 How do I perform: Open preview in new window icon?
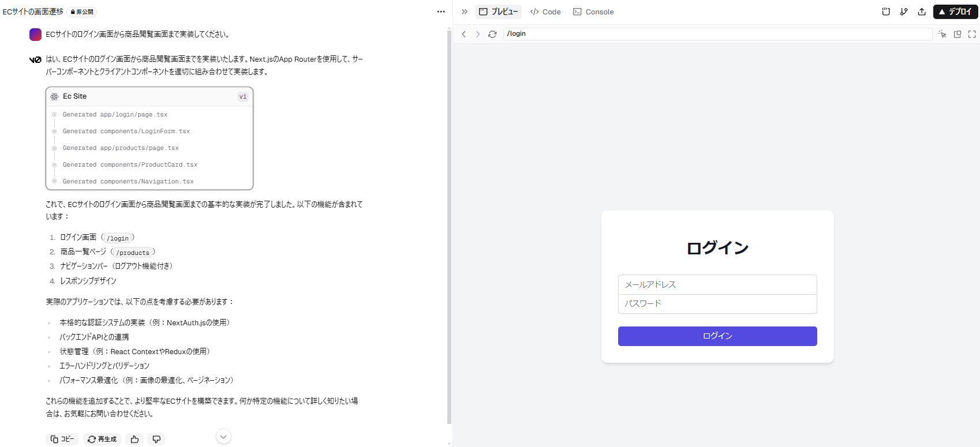point(957,34)
